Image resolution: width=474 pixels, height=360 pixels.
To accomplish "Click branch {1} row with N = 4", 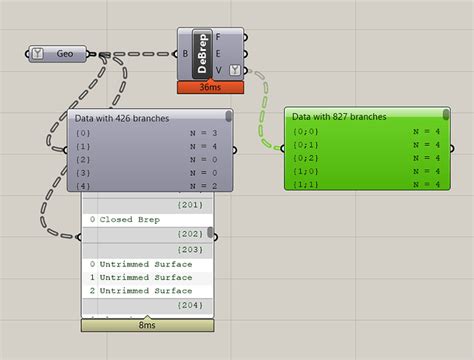I will click(147, 146).
